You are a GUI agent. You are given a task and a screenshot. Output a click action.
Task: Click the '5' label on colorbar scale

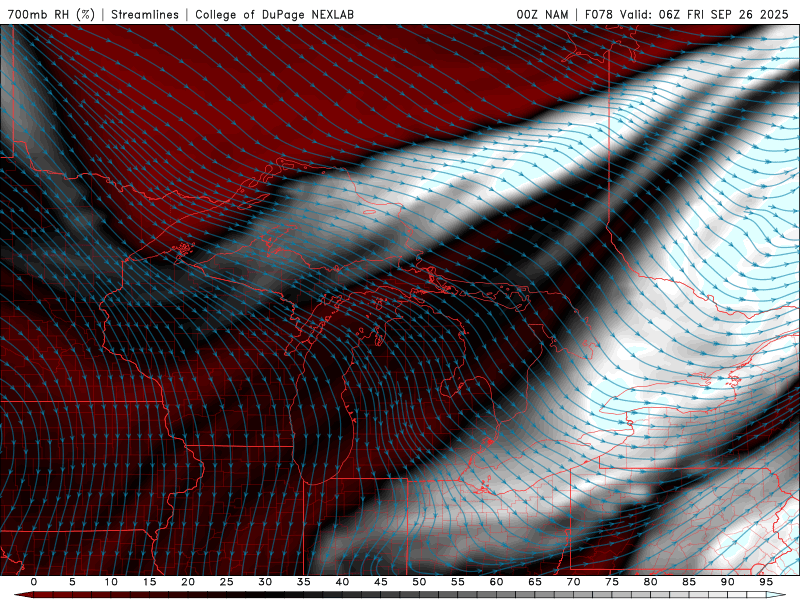(x=72, y=582)
